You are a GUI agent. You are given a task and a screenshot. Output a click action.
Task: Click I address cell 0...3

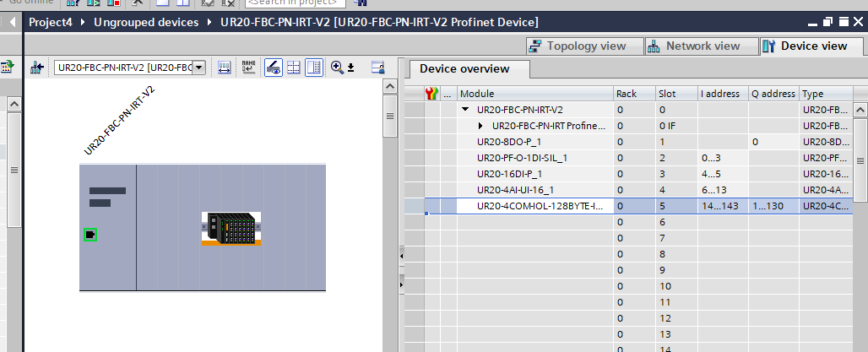pyautogui.click(x=723, y=158)
